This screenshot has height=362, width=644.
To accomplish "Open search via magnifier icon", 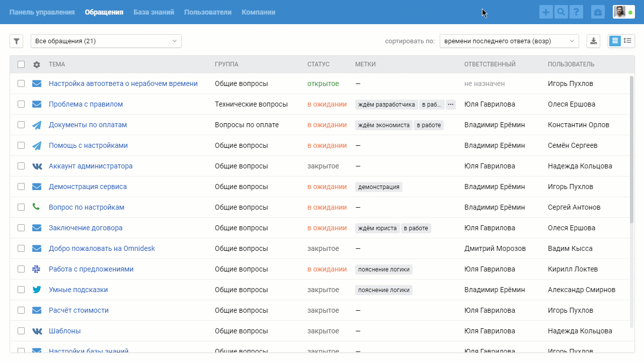I will (x=561, y=12).
